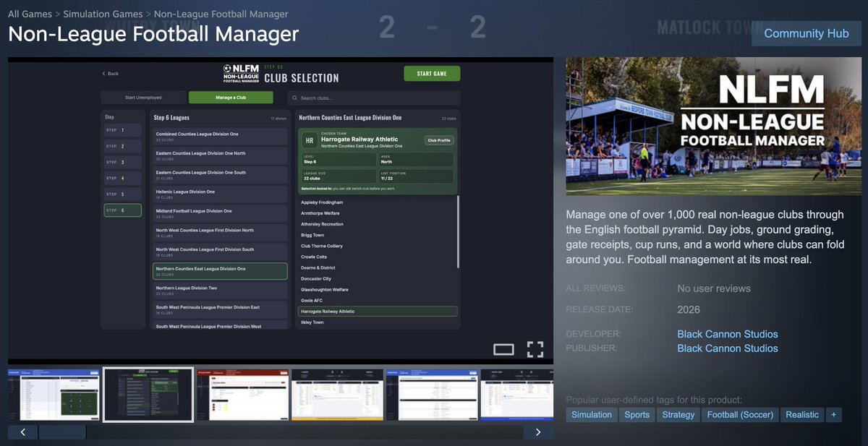868x446 pixels.
Task: Choose Eastern Counties League Division One South
Action: point(220,175)
